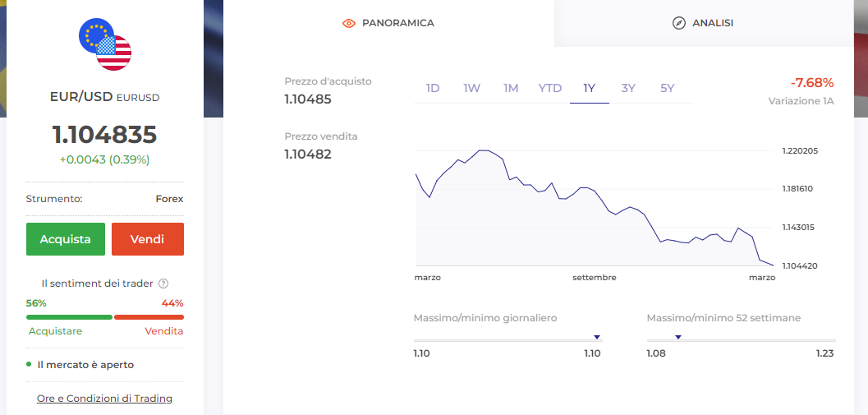868x415 pixels.
Task: Select the 1Y chart timeframe
Action: (590, 88)
